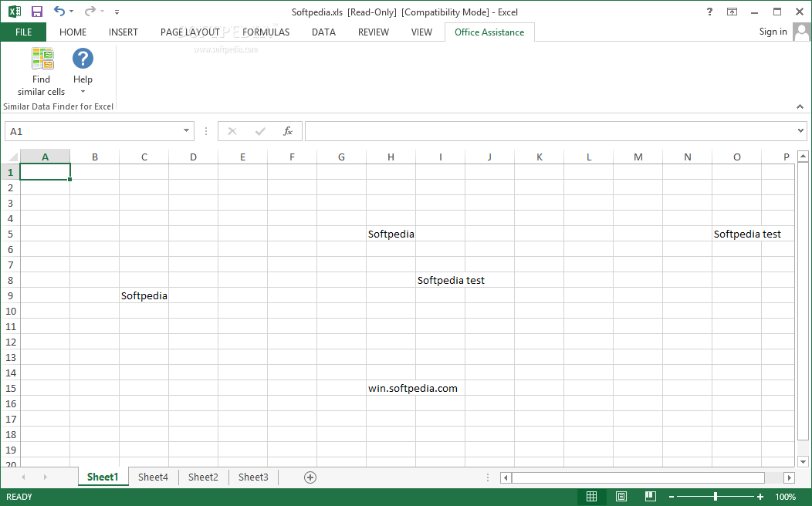Viewport: 812px width, 506px height.
Task: Click the zoom slider handle
Action: (x=716, y=497)
